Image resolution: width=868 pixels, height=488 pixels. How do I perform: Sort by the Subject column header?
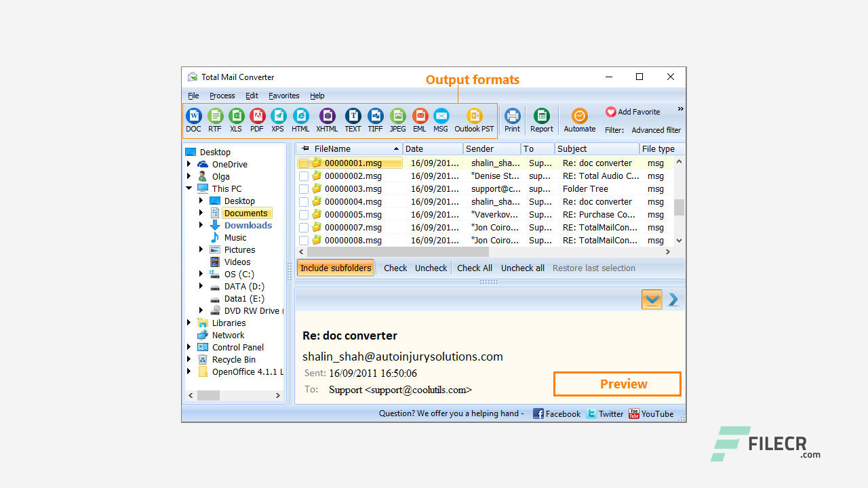point(597,148)
